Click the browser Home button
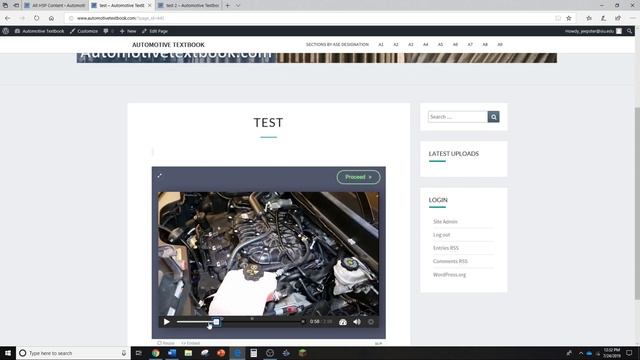The height and width of the screenshot is (360, 640). tap(51, 18)
